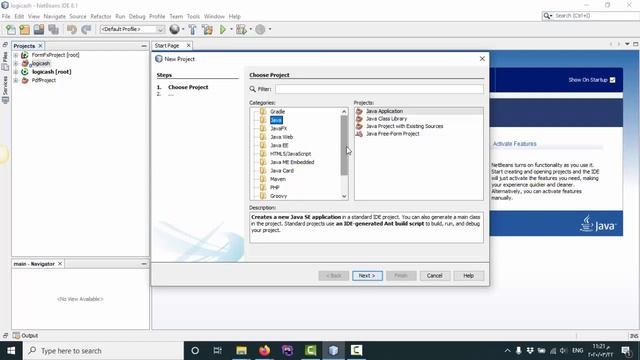Click the Profile Project toolbar icon

click(260, 29)
